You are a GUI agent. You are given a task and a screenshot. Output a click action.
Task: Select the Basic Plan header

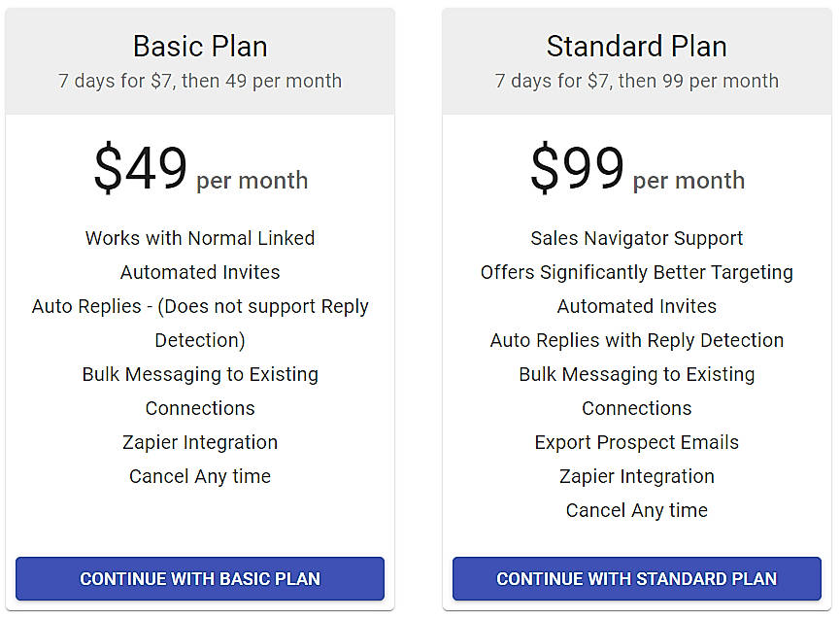[x=200, y=46]
